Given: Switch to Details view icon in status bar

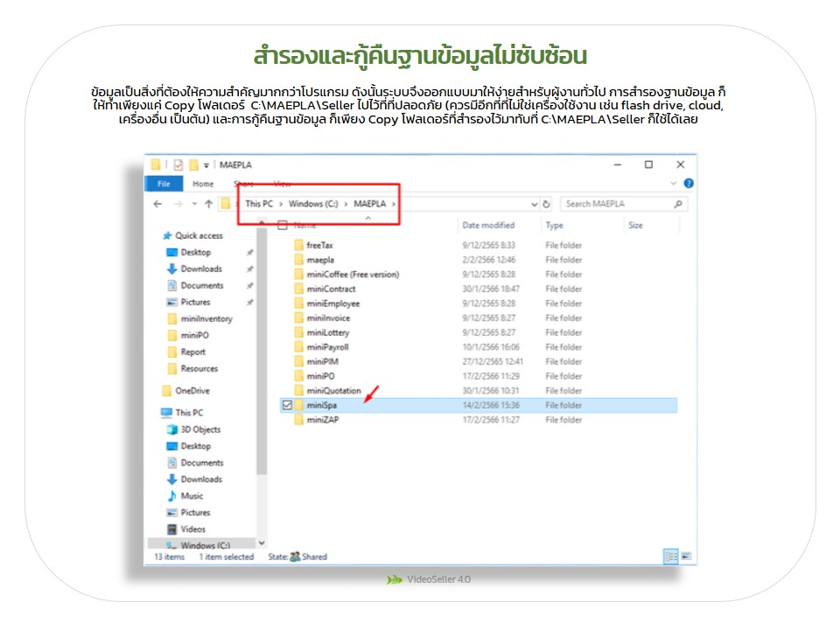Looking at the screenshot, I should (x=670, y=556).
